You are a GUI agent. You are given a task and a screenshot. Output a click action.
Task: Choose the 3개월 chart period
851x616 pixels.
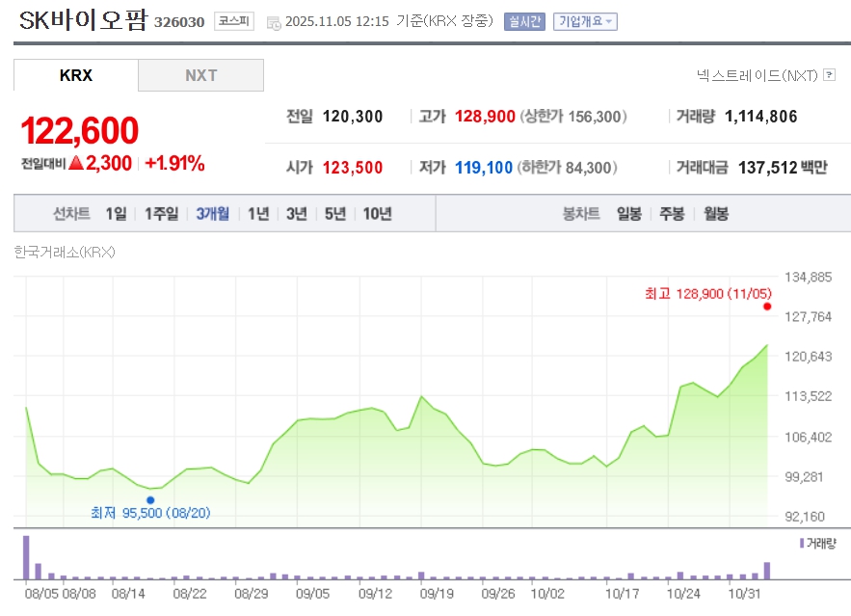pyautogui.click(x=212, y=214)
